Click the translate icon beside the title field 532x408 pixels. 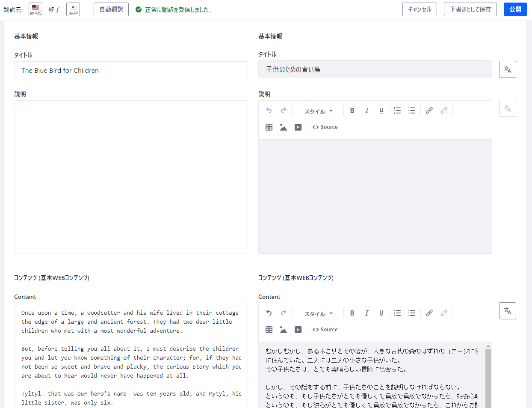click(x=507, y=69)
